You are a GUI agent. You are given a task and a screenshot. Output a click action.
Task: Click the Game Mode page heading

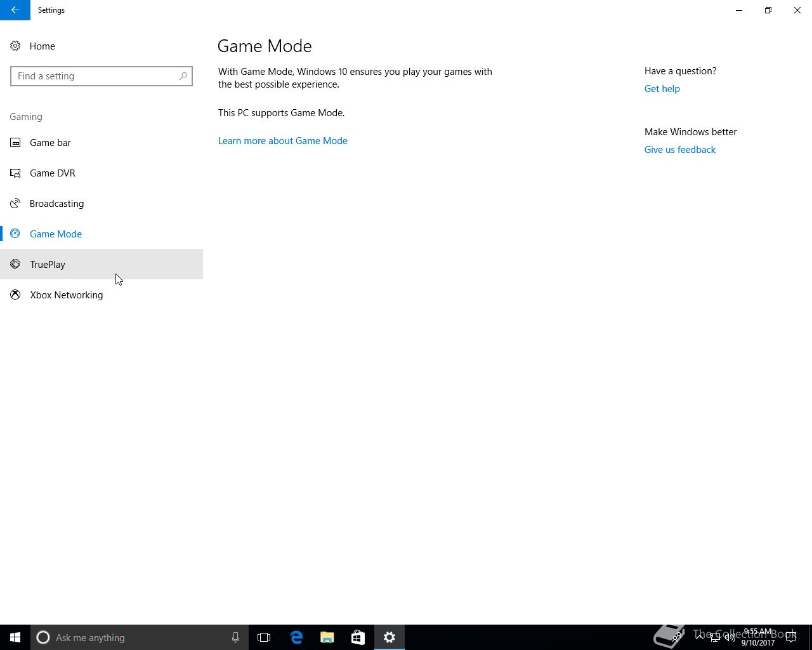[265, 46]
